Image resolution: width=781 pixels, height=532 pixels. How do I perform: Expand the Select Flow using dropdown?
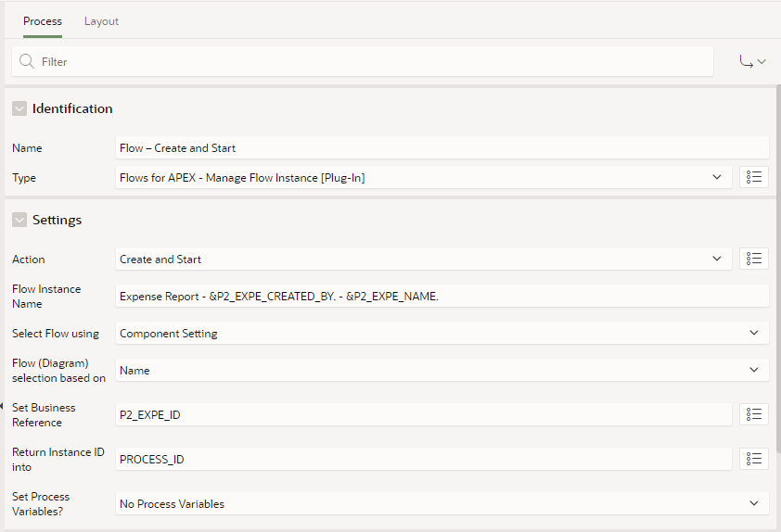[x=442, y=333]
